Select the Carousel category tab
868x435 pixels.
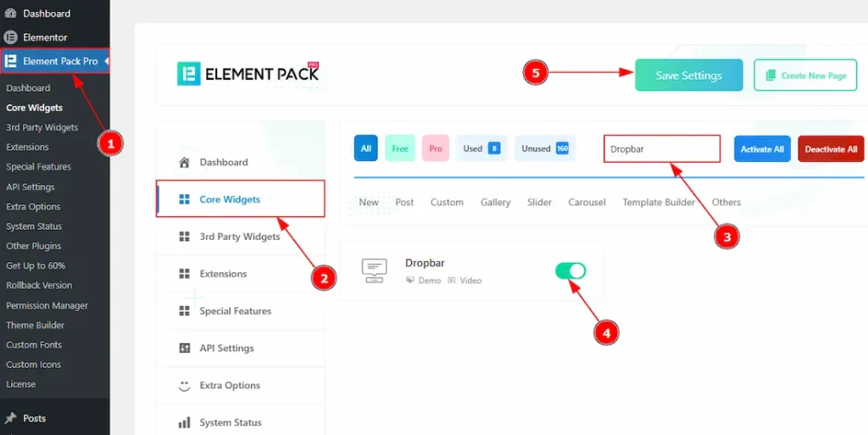point(587,202)
